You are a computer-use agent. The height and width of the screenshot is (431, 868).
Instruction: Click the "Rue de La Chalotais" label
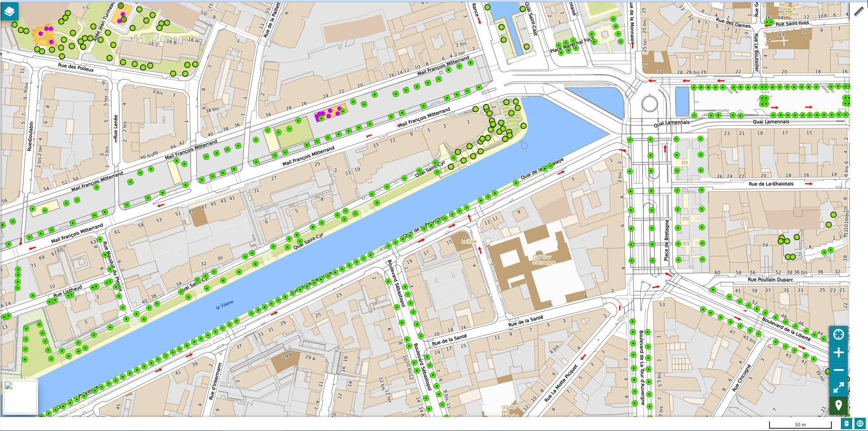pyautogui.click(x=771, y=184)
